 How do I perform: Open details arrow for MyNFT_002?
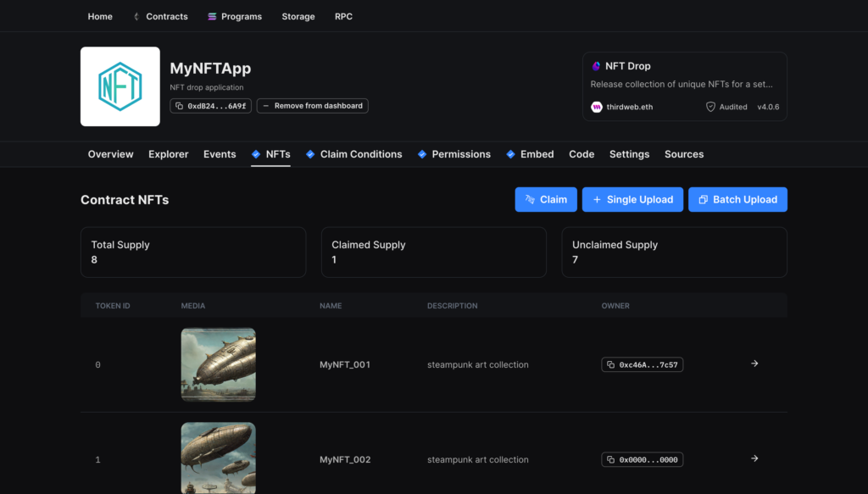(x=754, y=458)
